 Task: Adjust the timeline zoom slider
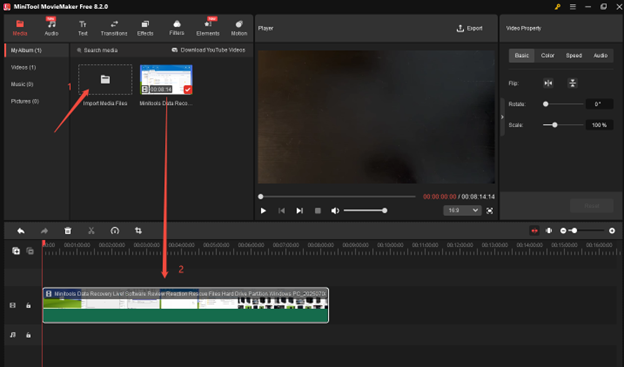tap(587, 231)
